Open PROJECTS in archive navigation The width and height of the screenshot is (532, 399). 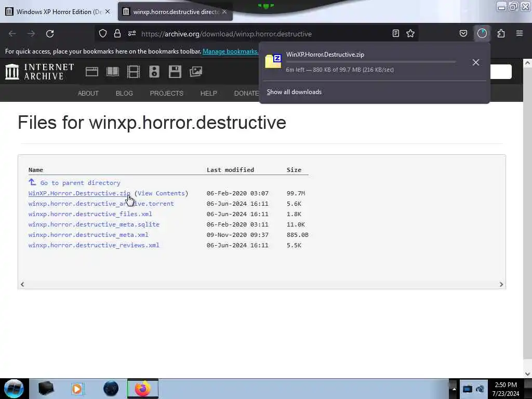167,94
